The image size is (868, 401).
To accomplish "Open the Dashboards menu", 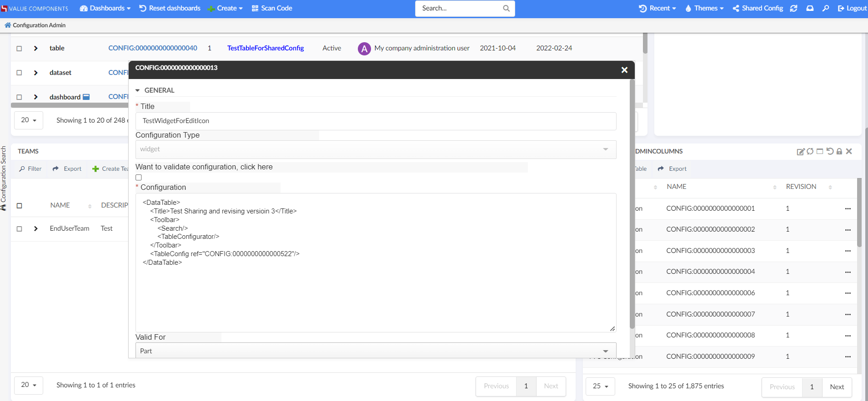I will pos(105,8).
